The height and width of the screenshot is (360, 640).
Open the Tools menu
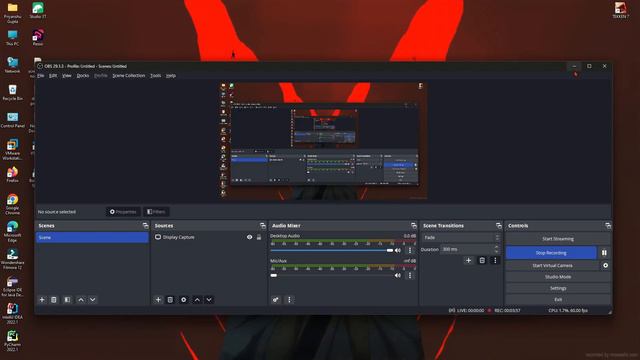click(156, 76)
